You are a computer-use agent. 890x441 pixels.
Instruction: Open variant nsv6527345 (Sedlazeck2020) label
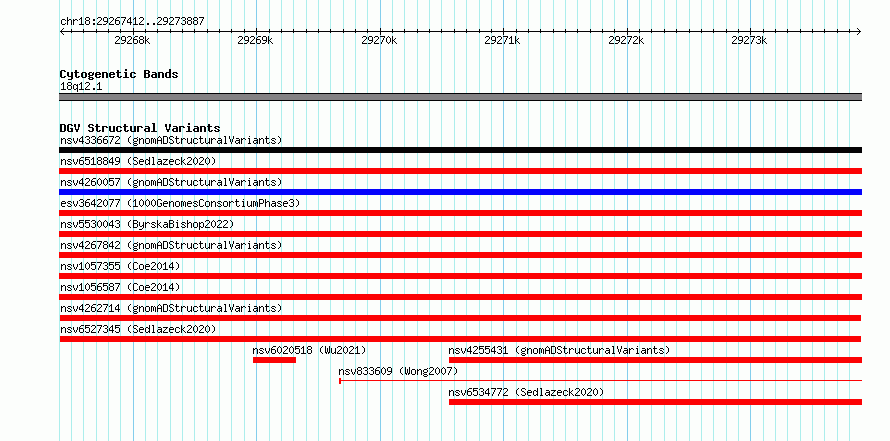click(138, 329)
